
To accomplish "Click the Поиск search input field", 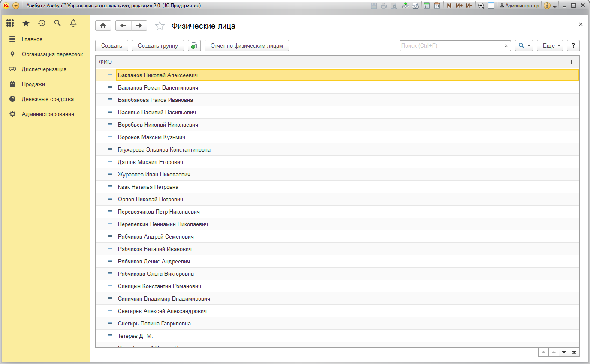I will point(450,46).
